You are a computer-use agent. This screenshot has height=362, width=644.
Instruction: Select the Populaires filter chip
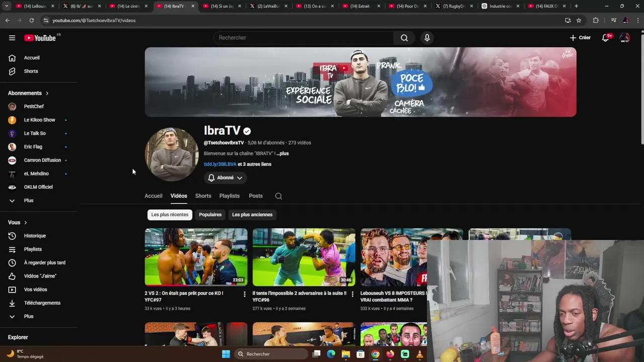click(x=210, y=215)
